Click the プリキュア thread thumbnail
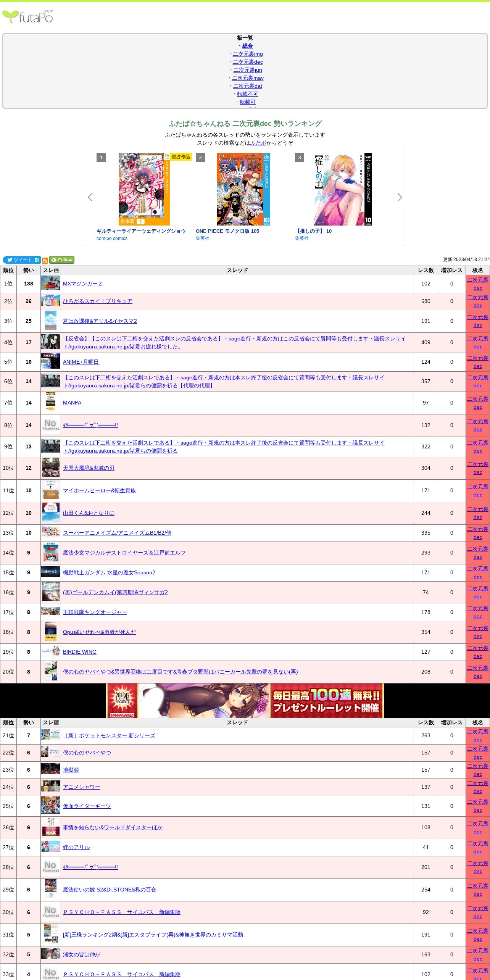The image size is (490, 980). pyautogui.click(x=51, y=301)
